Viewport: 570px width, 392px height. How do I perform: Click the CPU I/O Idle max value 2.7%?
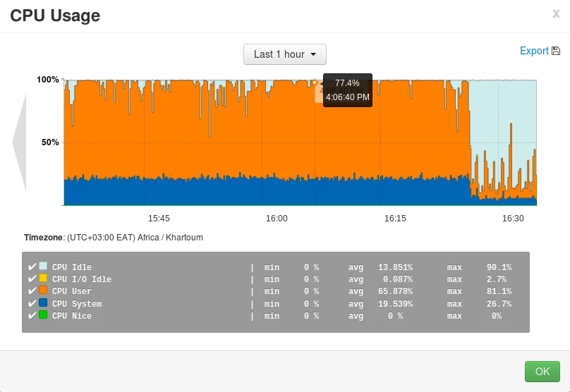[497, 279]
